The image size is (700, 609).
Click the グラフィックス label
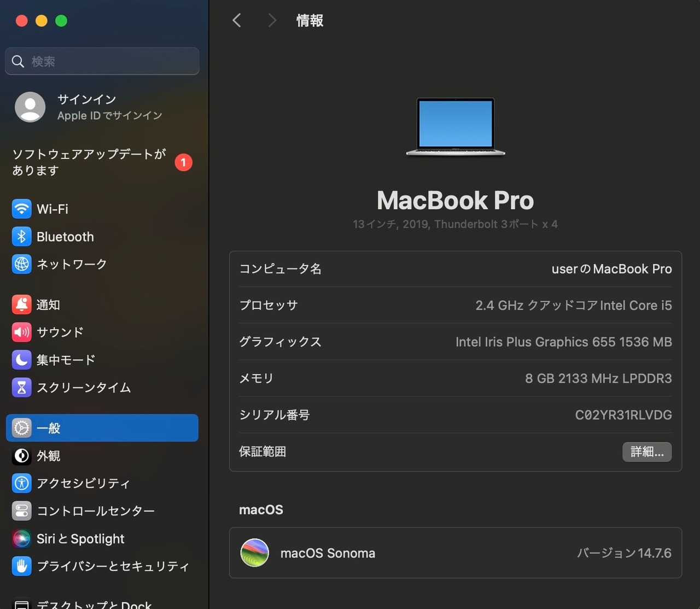[x=281, y=342]
